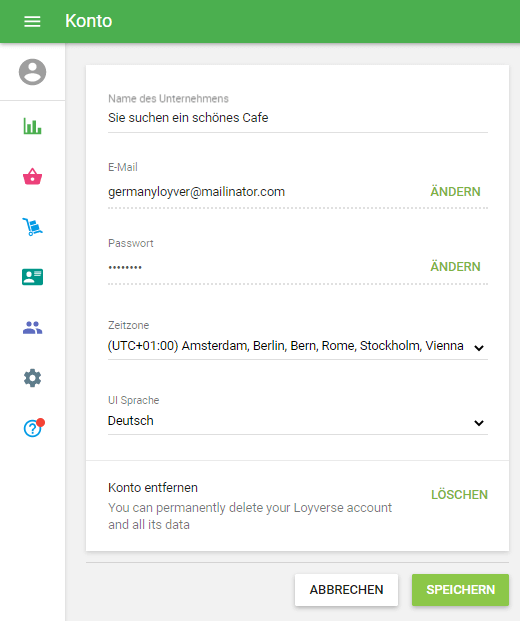Open the reports bar chart icon
The width and height of the screenshot is (520, 621).
[32, 126]
